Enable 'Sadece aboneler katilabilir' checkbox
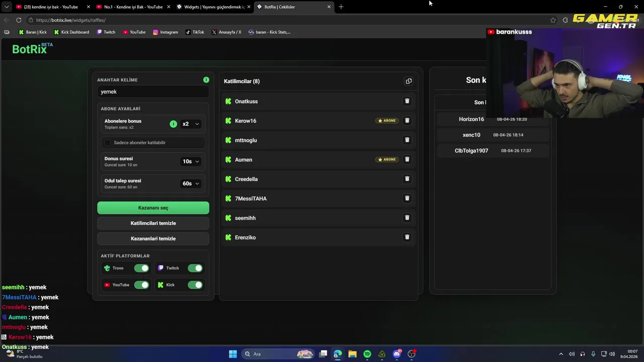 (108, 143)
